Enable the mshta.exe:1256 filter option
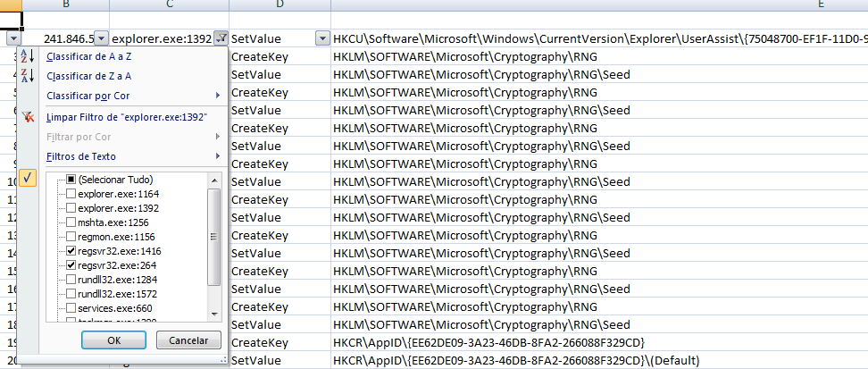The height and width of the screenshot is (369, 868). pos(71,222)
